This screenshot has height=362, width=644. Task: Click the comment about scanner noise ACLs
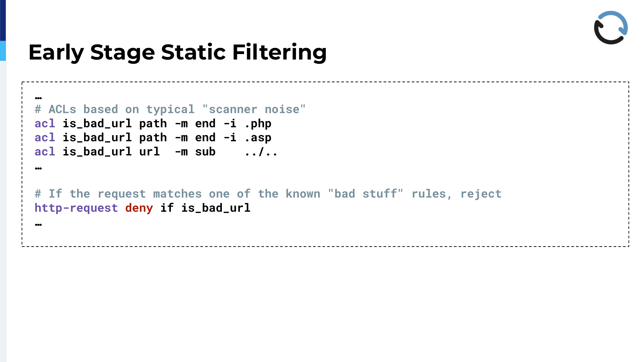point(170,109)
